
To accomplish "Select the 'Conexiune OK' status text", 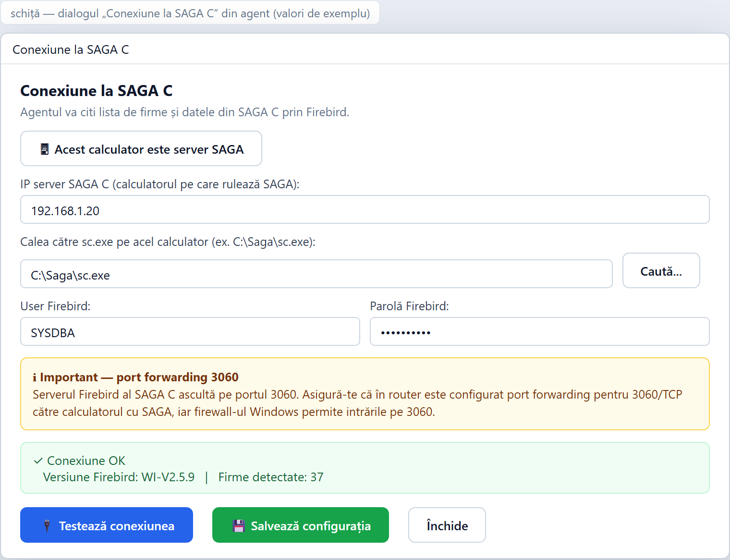I will [x=86, y=461].
